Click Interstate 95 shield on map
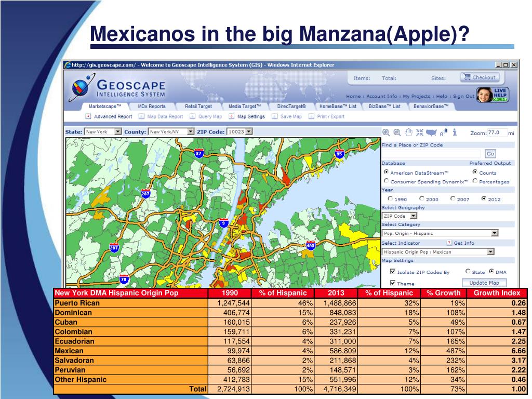The width and height of the screenshot is (532, 399). (x=339, y=154)
